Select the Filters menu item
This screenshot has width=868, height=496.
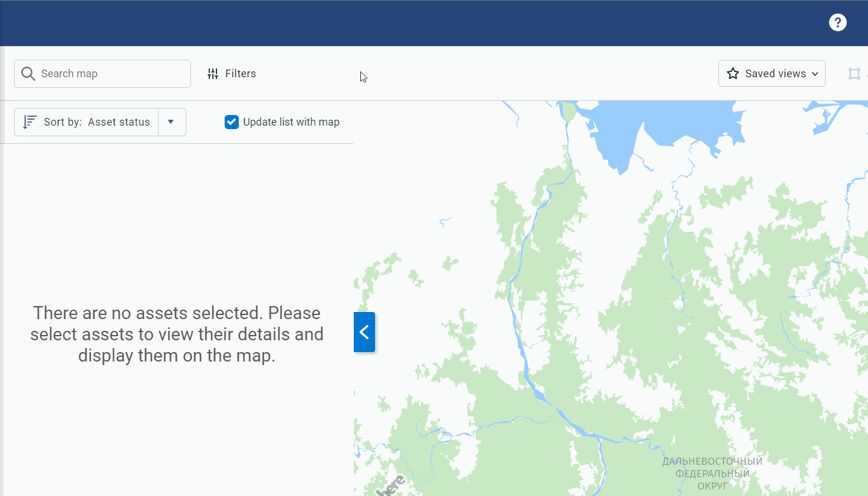pyautogui.click(x=240, y=73)
